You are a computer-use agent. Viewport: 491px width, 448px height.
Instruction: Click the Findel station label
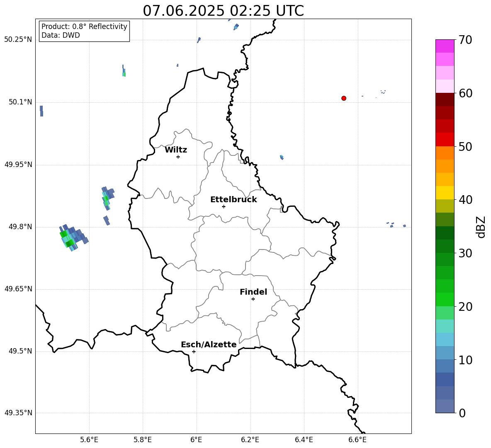253,292
